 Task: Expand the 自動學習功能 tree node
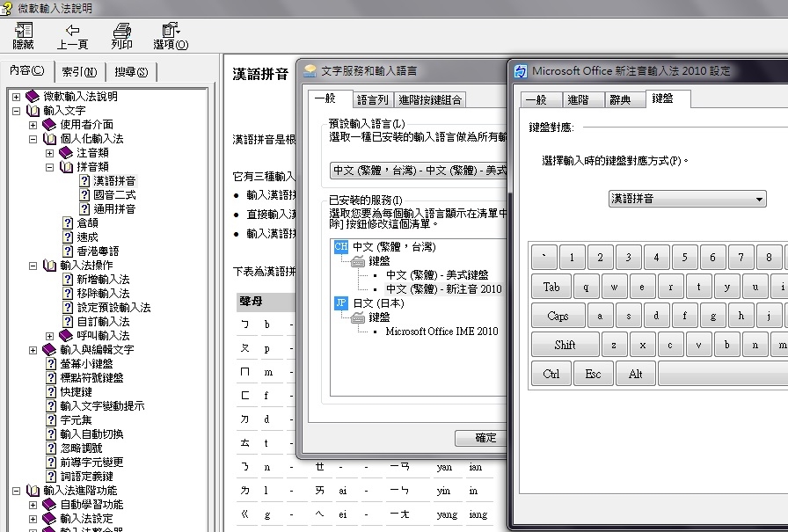click(x=33, y=505)
